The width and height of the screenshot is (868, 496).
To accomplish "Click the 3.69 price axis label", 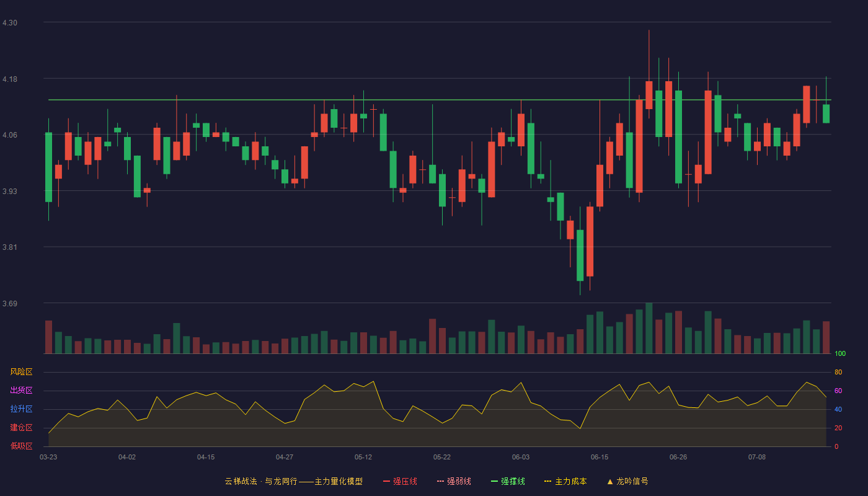I will click(x=10, y=304).
